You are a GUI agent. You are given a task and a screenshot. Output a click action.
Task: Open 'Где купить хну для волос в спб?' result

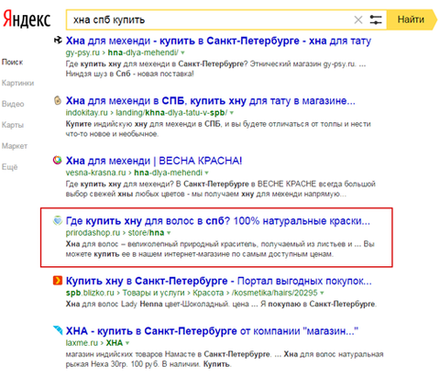tap(218, 221)
